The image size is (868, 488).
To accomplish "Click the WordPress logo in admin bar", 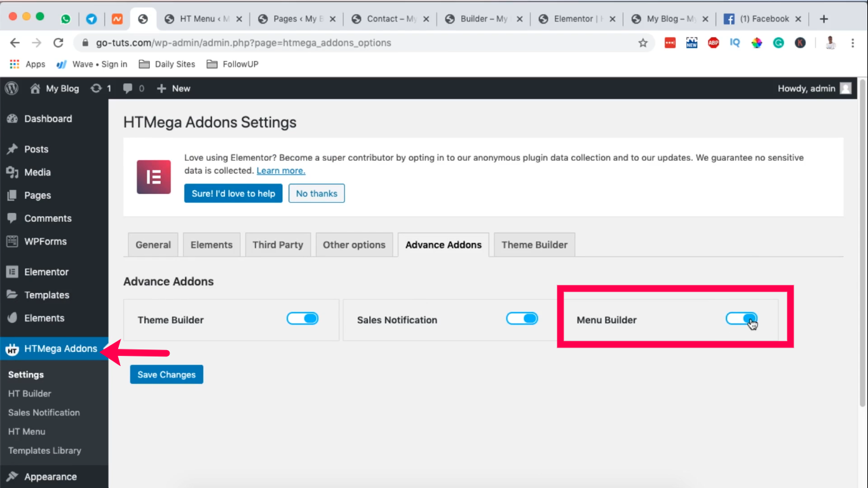I will (x=11, y=88).
